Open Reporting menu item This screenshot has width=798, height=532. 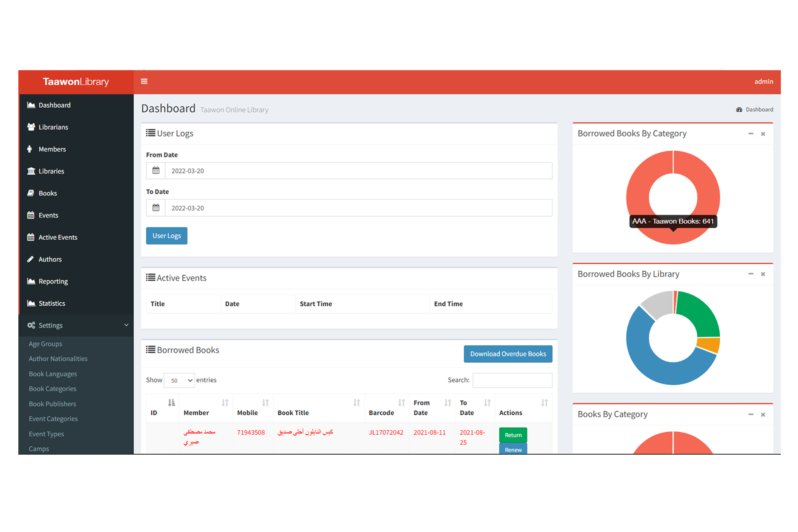pyautogui.click(x=76, y=281)
